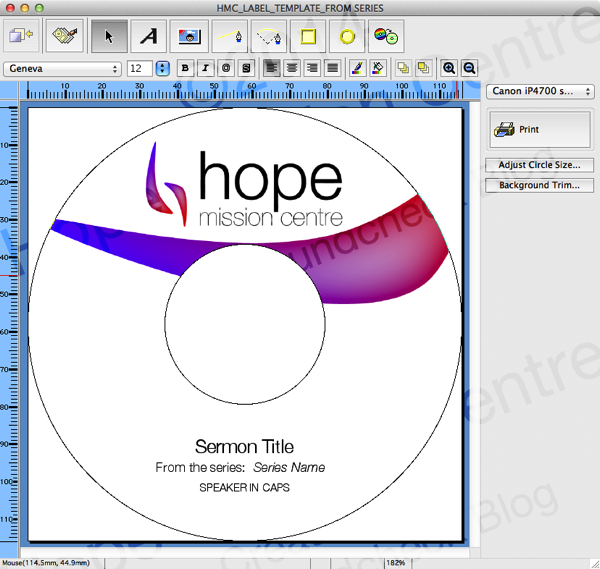Screen dimensions: 600x569
Task: Select the arrow pointer tool
Action: click(x=109, y=37)
